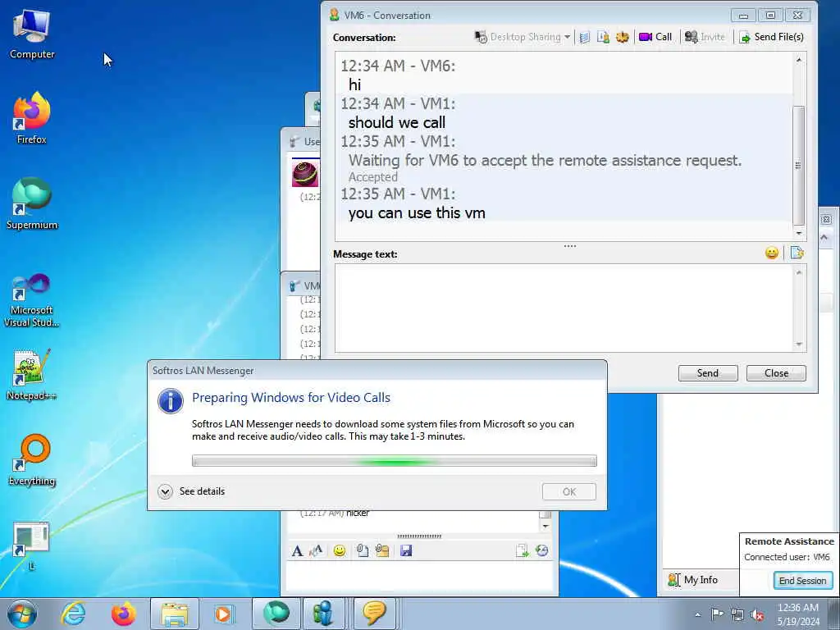Open the Firefox desktop shortcut
This screenshot has height=630, width=840.
point(32,118)
